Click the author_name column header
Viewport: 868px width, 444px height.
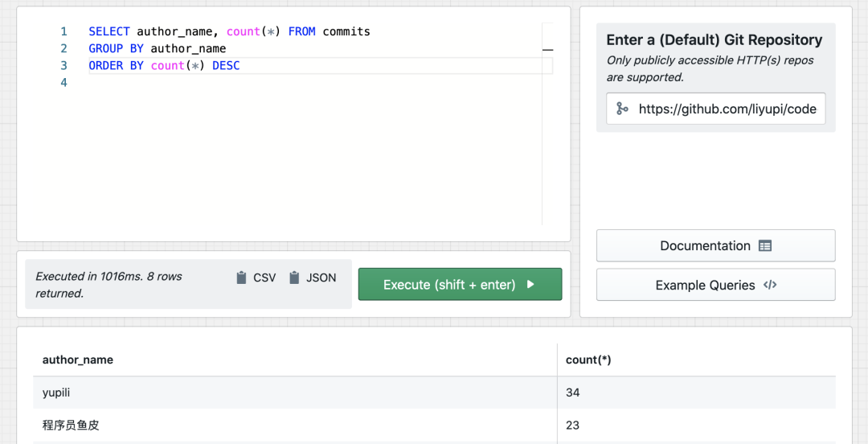[78, 360]
